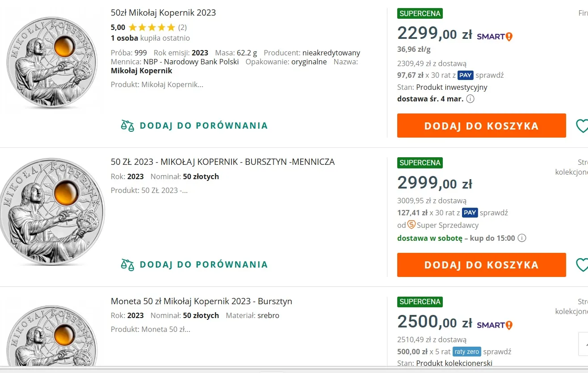Open the first coin thumbnail image
The height and width of the screenshot is (373, 588).
(x=52, y=62)
